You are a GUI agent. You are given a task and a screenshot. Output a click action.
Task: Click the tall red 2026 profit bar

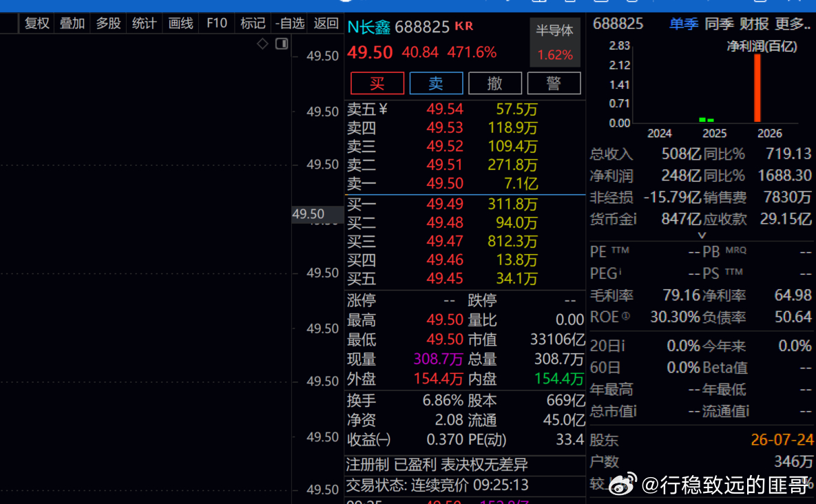point(757,88)
